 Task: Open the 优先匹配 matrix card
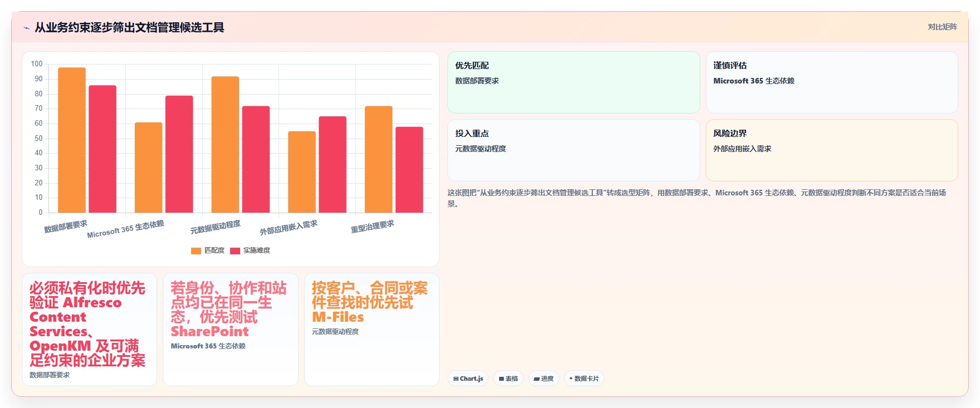pyautogui.click(x=573, y=82)
